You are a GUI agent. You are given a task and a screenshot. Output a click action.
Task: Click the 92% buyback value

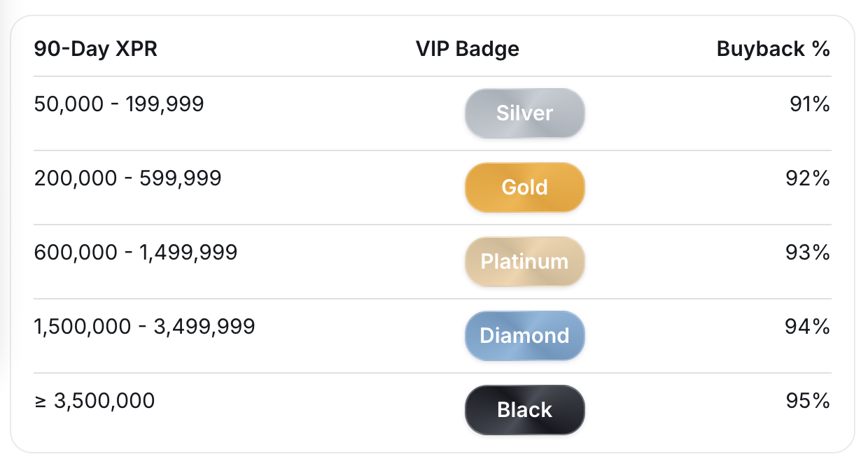pos(810,178)
